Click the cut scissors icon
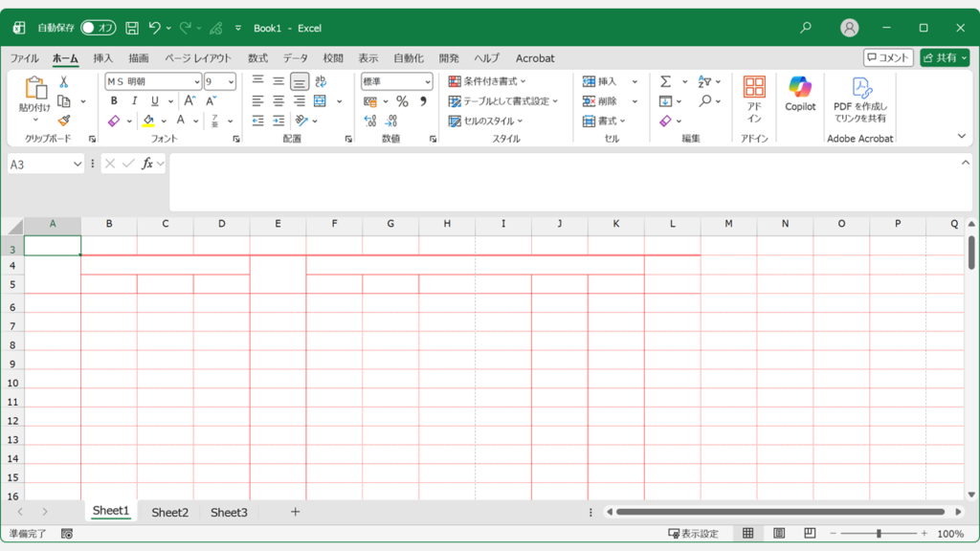The width and height of the screenshot is (980, 551). click(x=64, y=82)
